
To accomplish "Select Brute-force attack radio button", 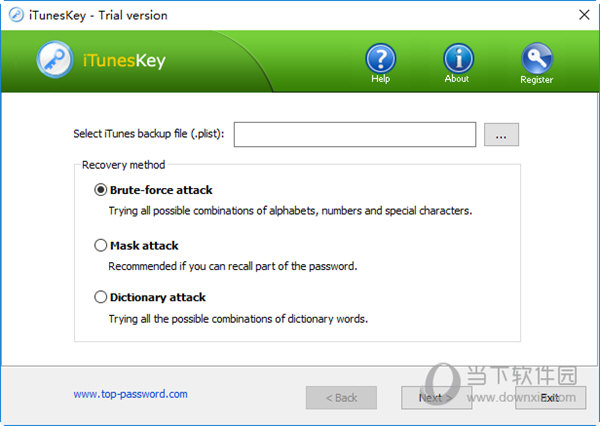I will (x=100, y=190).
